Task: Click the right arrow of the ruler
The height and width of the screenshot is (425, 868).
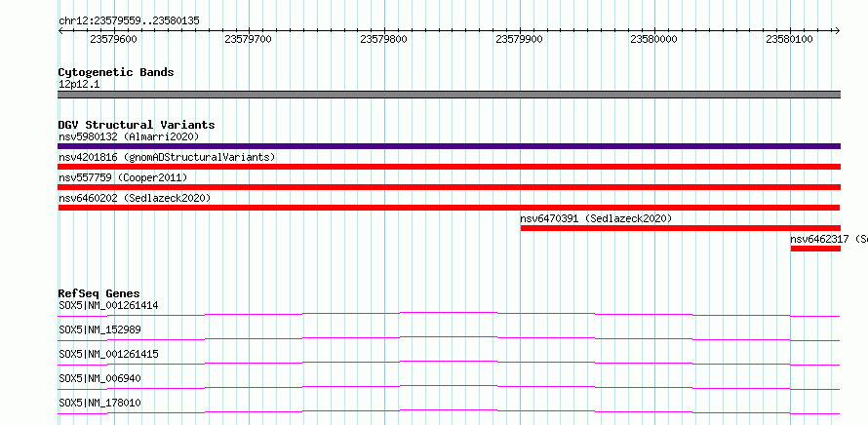Action: (x=837, y=30)
